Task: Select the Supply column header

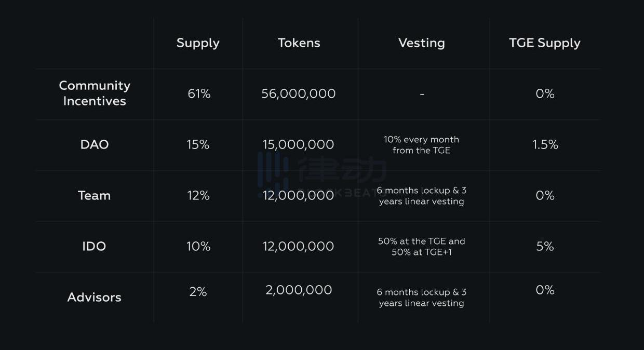Action: coord(198,43)
